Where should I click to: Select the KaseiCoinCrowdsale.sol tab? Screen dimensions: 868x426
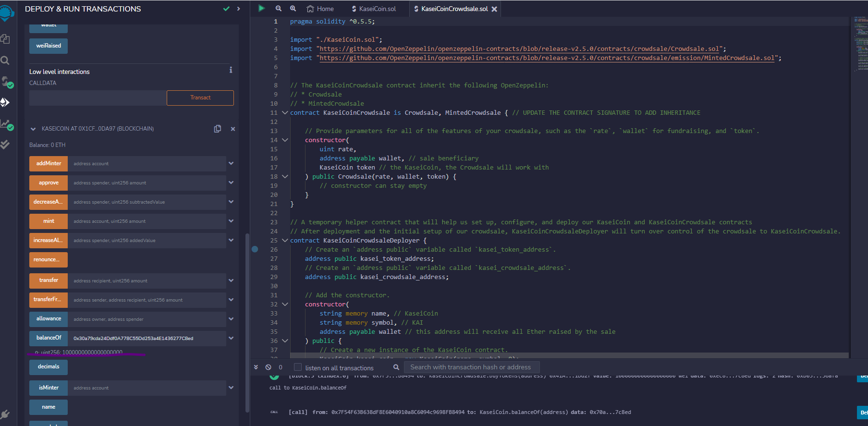[x=454, y=9]
